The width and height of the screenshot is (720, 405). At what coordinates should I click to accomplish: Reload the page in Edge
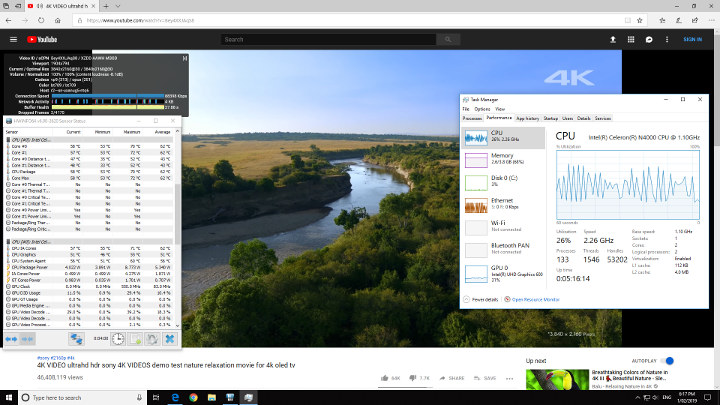(x=41, y=20)
